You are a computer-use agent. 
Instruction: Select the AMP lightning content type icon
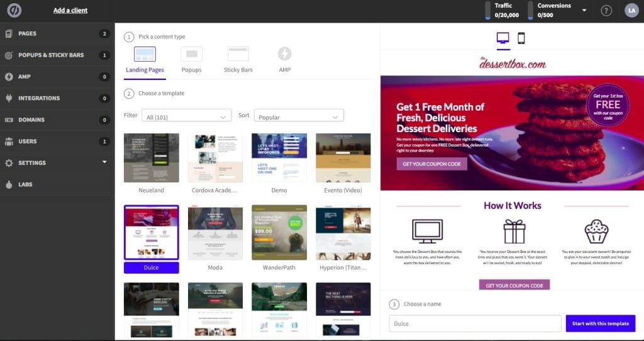[285, 53]
